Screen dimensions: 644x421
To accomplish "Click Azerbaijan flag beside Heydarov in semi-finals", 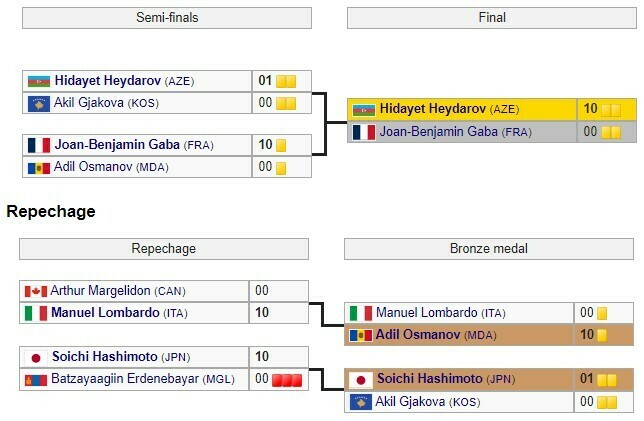I will [38, 81].
